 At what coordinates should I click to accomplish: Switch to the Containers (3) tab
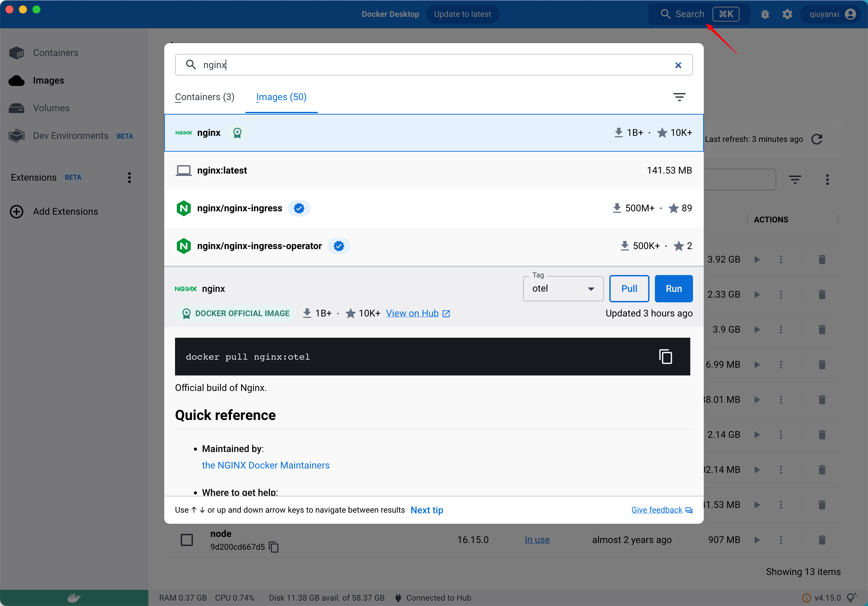coord(205,97)
